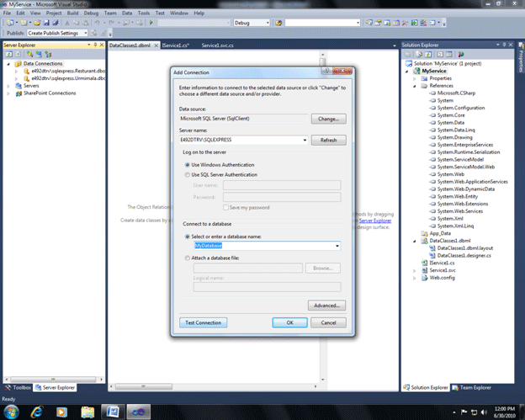Click the Server Explorer hyperlink on design surface
Screen dimensions: 525x420
(375, 221)
